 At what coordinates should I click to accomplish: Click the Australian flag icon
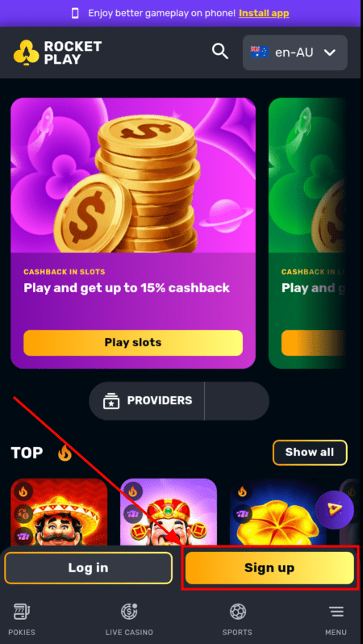[x=260, y=52]
